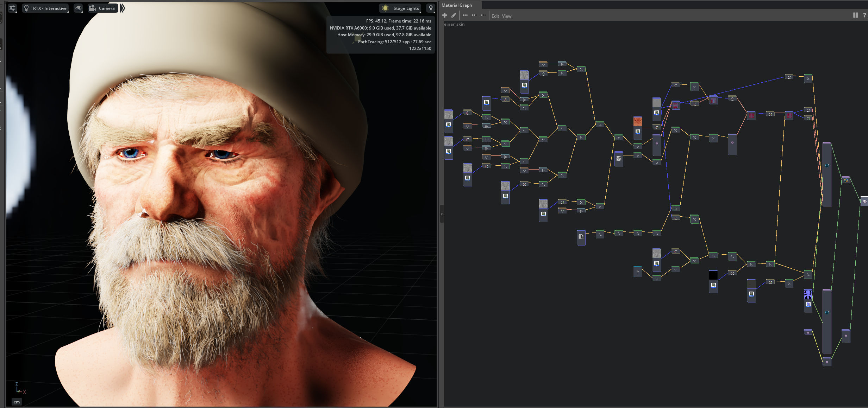Click the panel collapse arrow handle

442,214
